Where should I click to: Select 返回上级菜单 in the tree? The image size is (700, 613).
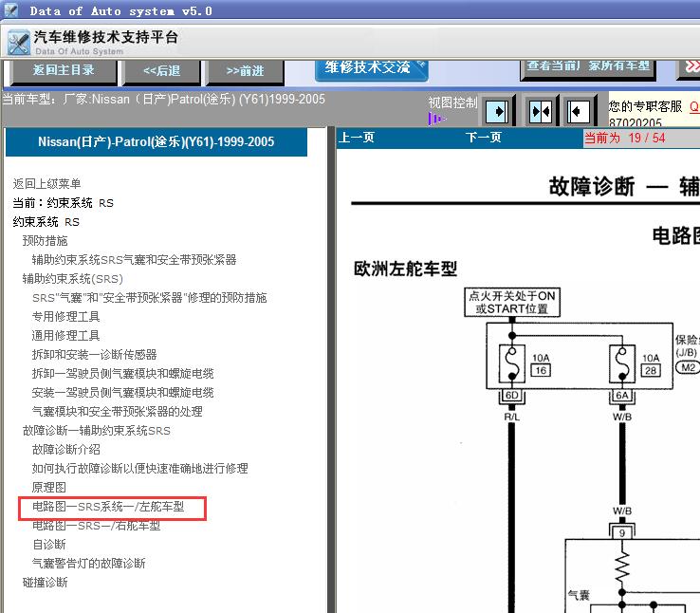pyautogui.click(x=46, y=183)
